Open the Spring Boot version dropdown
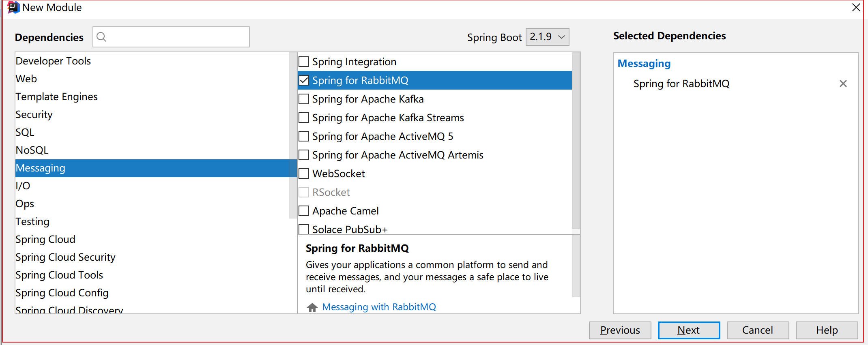This screenshot has height=345, width=868. (x=547, y=37)
